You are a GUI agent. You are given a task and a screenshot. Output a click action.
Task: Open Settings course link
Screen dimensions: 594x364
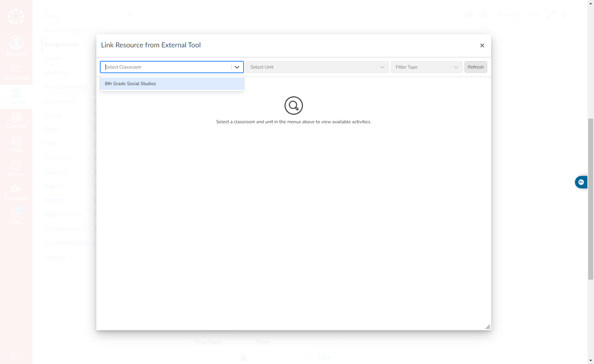pos(55,257)
